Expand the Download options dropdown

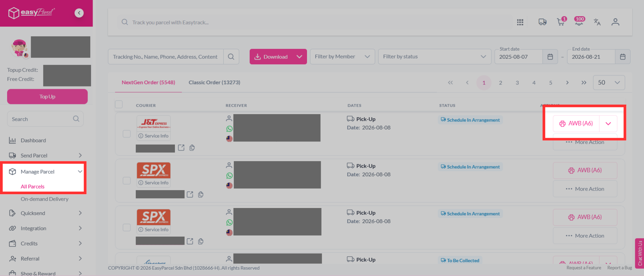(299, 57)
